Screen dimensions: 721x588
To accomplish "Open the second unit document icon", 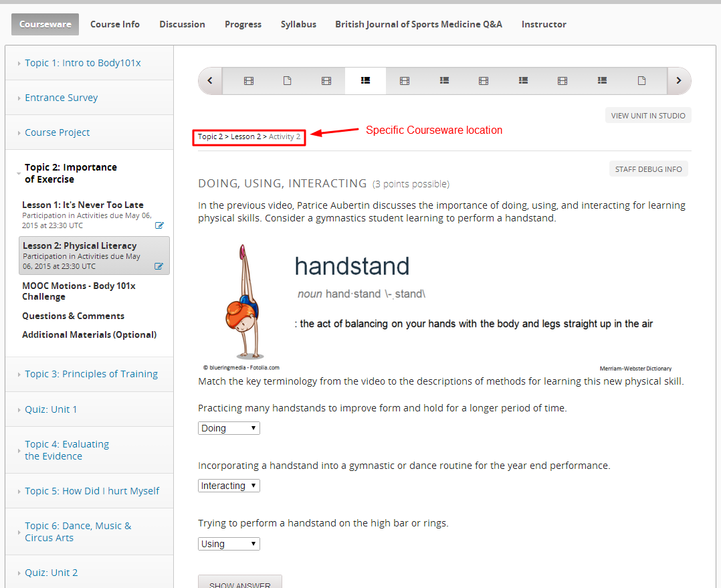I will (x=288, y=81).
